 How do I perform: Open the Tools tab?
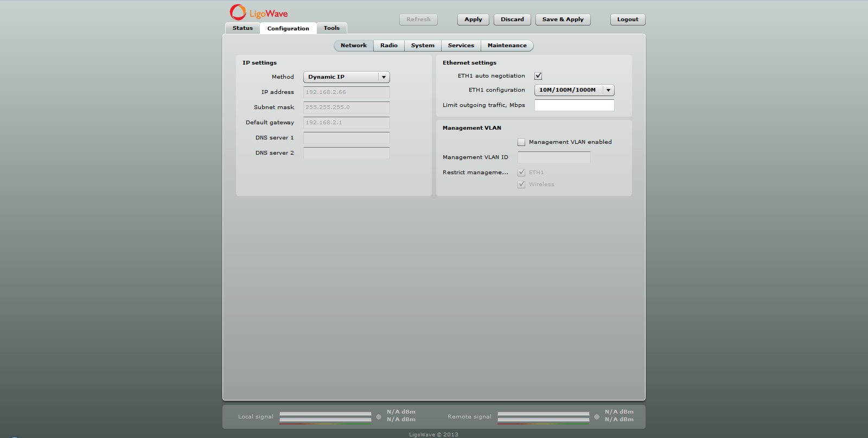click(x=331, y=28)
